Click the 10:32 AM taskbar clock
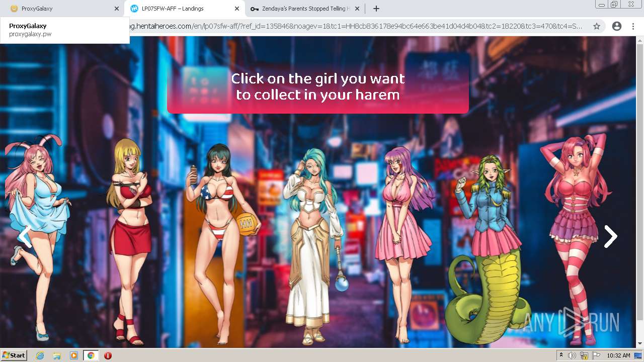 tap(618, 355)
